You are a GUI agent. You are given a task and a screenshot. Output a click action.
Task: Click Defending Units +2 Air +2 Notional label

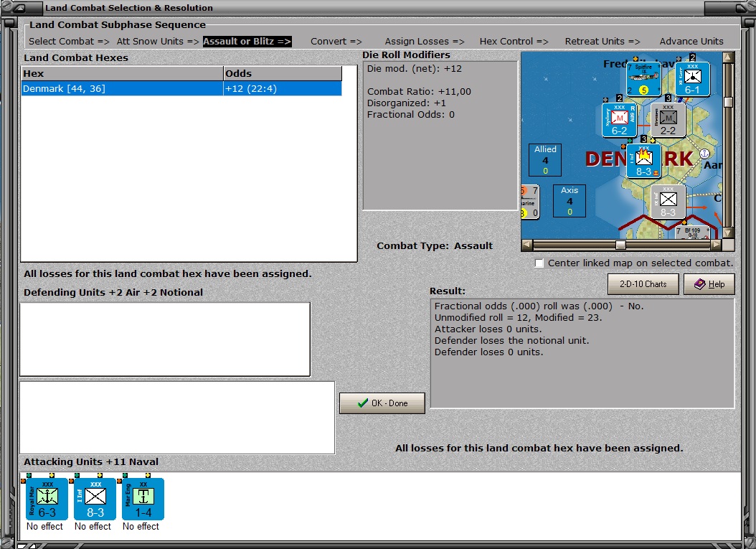113,292
